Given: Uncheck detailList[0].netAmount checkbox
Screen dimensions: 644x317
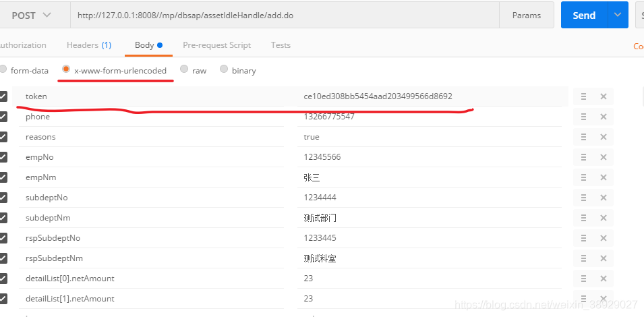Looking at the screenshot, I should [x=3, y=279].
